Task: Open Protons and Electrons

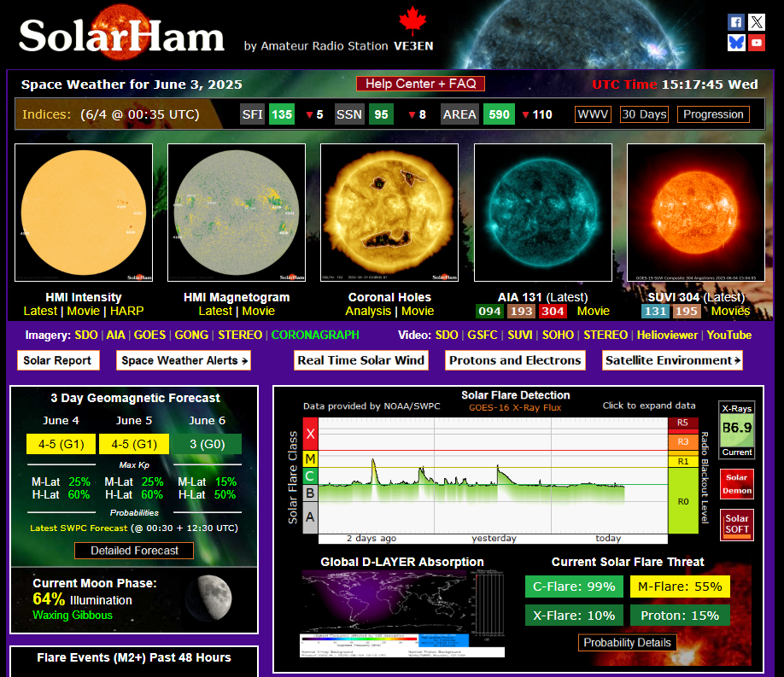Action: click(515, 360)
